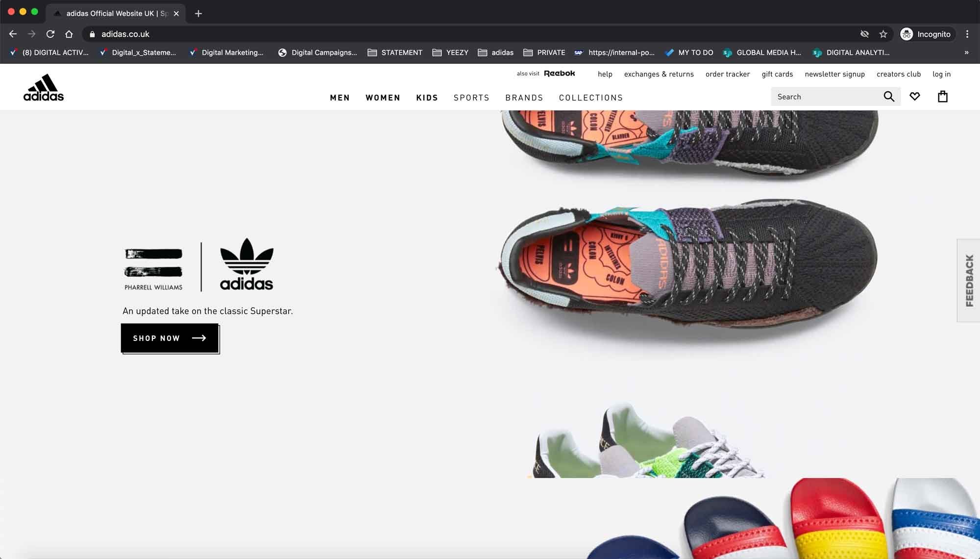Open the Digital Marketing... bookmark

(227, 52)
